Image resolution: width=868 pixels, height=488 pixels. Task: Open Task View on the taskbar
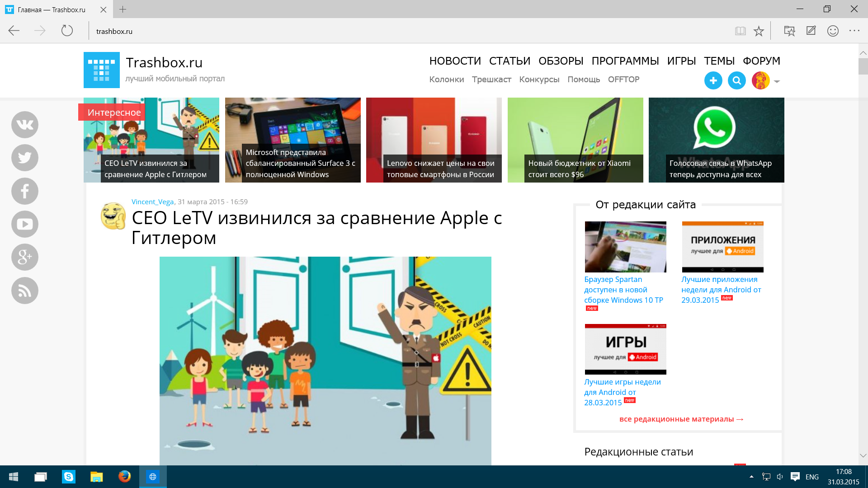coord(41,477)
